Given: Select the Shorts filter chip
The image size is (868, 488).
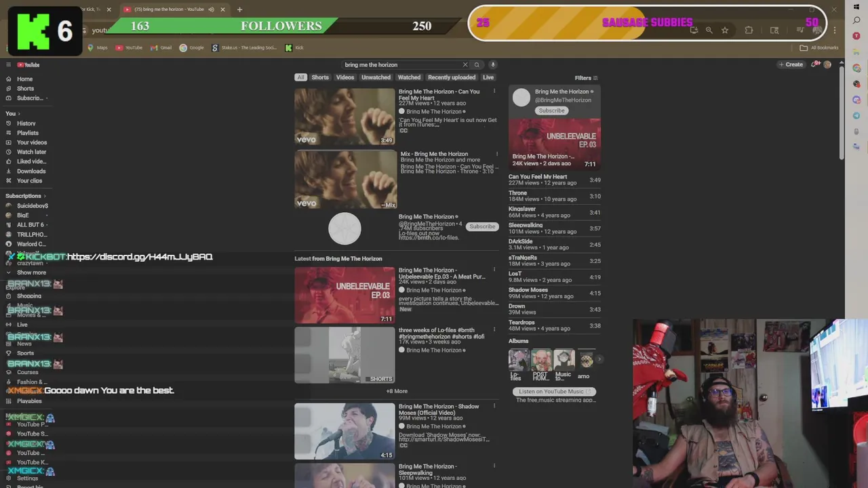Looking at the screenshot, I should [x=320, y=77].
